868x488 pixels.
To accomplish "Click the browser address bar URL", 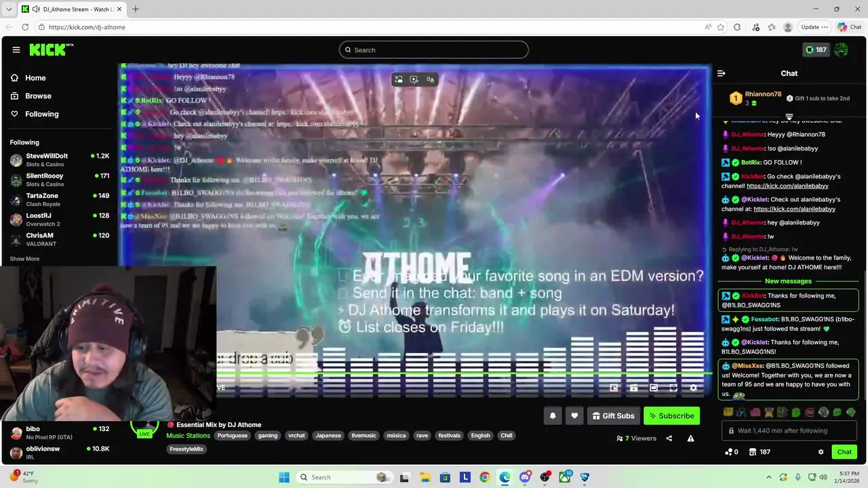I will [x=87, y=27].
